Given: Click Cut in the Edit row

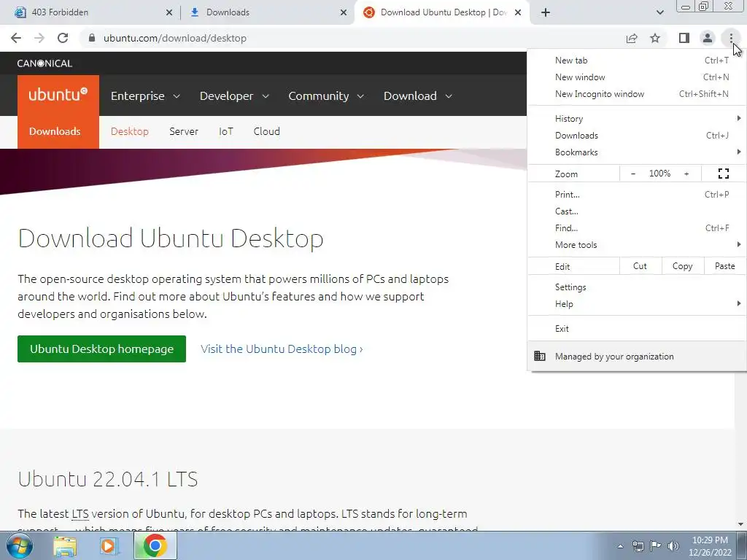Looking at the screenshot, I should [640, 266].
